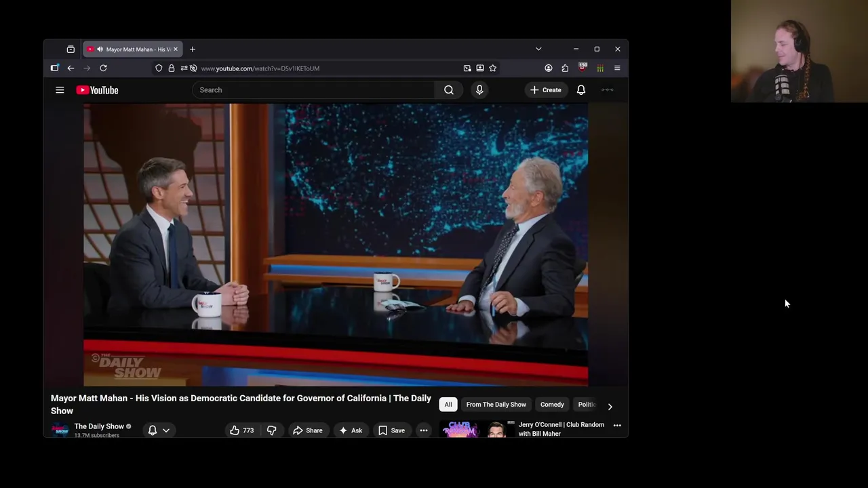868x488 pixels.
Task: Open uBlock extension with 150 badge
Action: tap(583, 68)
